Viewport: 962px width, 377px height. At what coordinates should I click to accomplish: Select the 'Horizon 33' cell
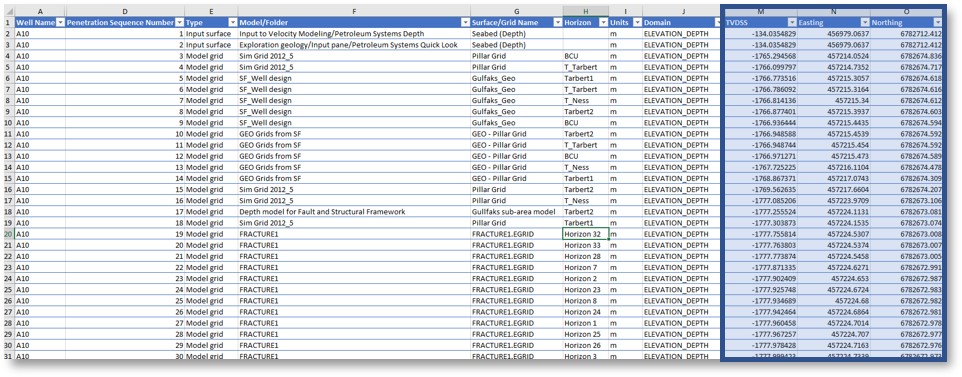tap(585, 245)
